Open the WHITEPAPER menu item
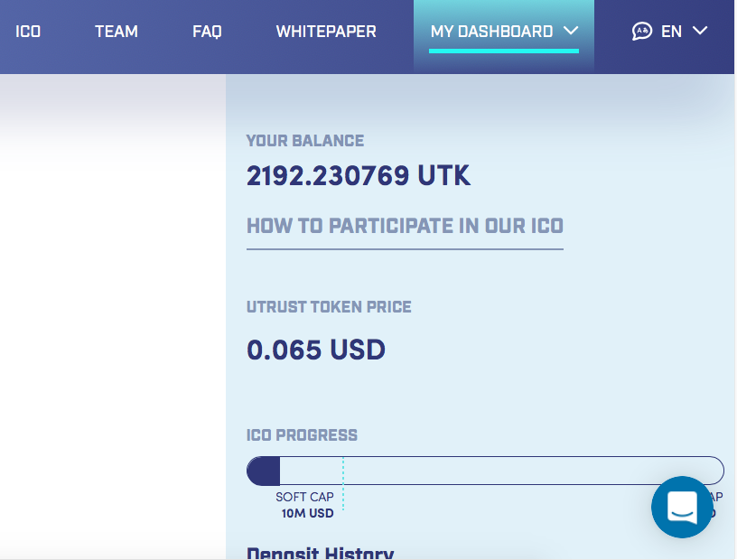737x560 pixels. (326, 32)
